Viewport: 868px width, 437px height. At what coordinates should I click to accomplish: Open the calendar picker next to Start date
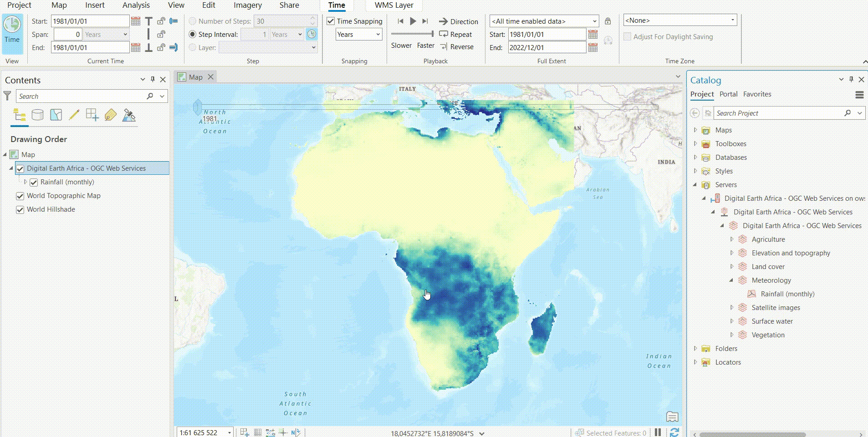tap(135, 21)
